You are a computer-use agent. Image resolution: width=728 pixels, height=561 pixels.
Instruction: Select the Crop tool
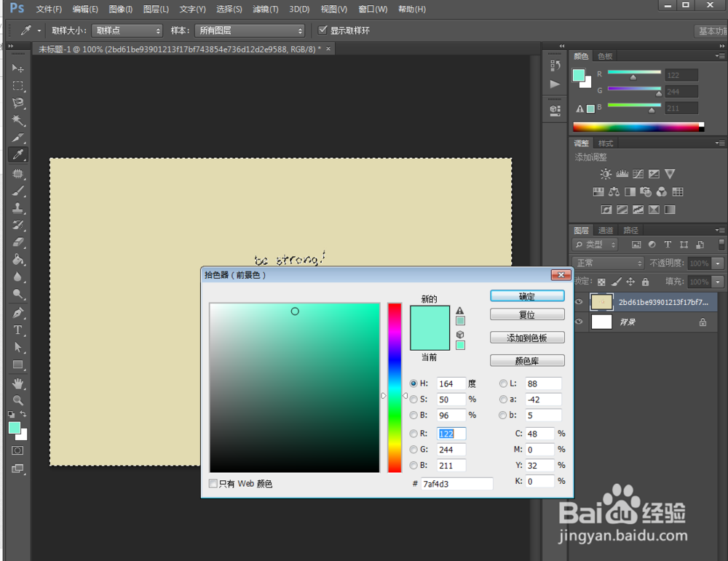click(x=17, y=138)
